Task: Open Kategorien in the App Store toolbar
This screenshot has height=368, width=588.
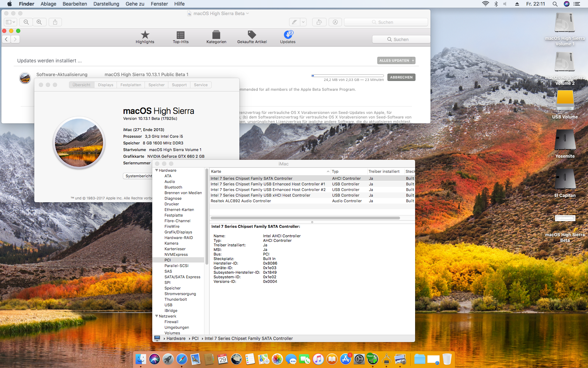Action: pos(216,37)
